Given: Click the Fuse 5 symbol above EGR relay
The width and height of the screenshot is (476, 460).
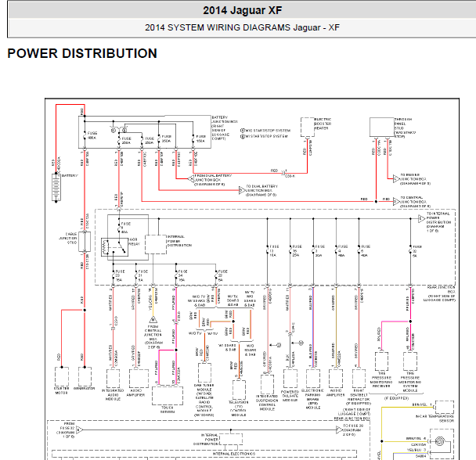Looking at the screenshot, I should coord(119,228).
